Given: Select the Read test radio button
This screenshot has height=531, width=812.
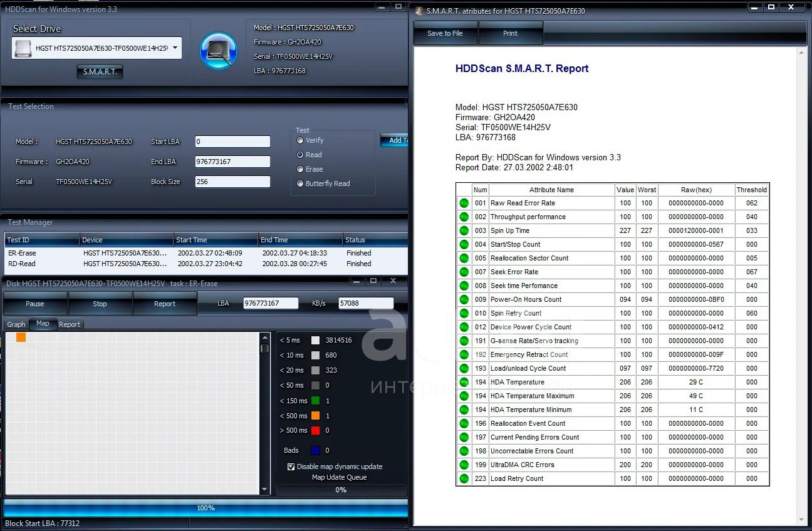Looking at the screenshot, I should [300, 155].
